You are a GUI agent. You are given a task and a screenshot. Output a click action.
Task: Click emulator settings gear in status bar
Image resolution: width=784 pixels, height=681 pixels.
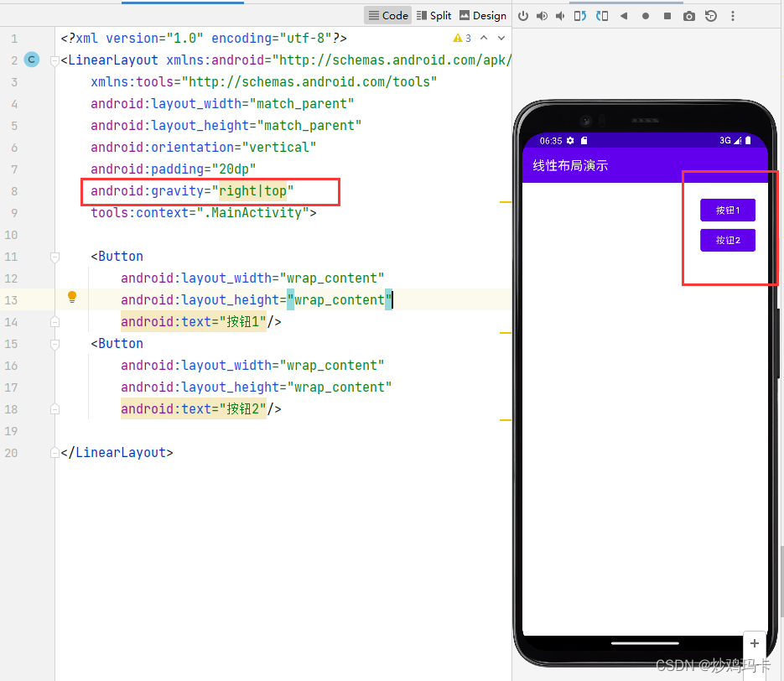(x=570, y=141)
